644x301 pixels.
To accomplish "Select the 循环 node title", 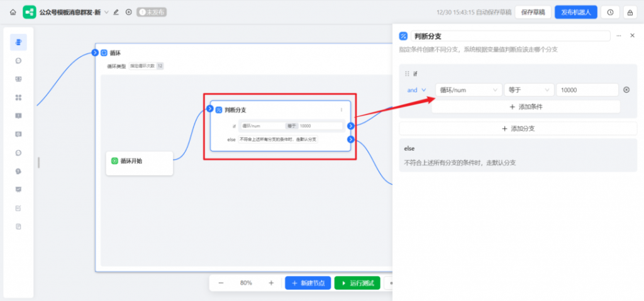I will [116, 53].
